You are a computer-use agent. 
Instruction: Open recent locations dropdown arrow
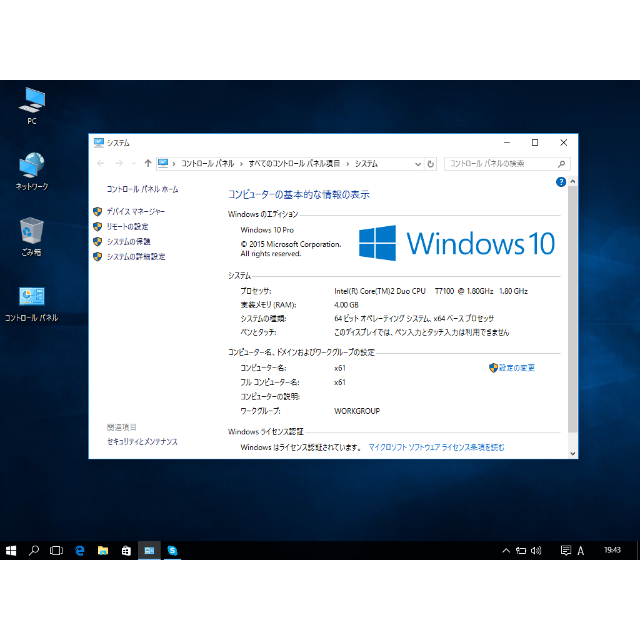pyautogui.click(x=134, y=163)
